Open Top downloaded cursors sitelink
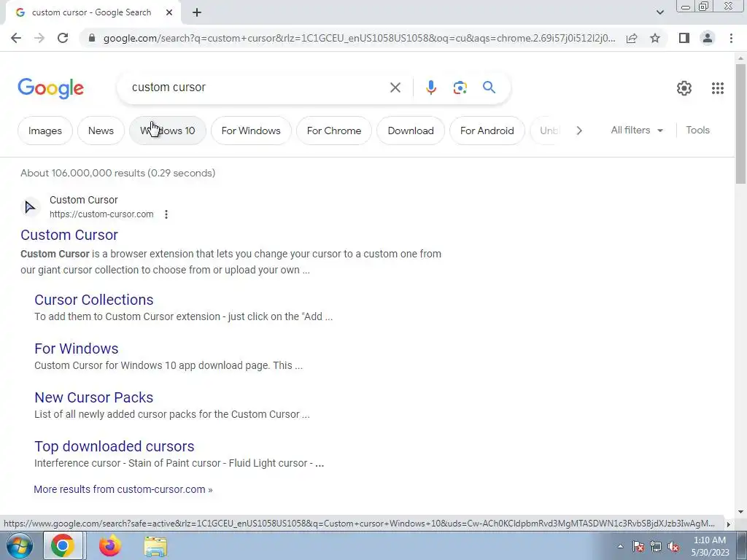Screen dimensions: 747x560 tap(115, 446)
